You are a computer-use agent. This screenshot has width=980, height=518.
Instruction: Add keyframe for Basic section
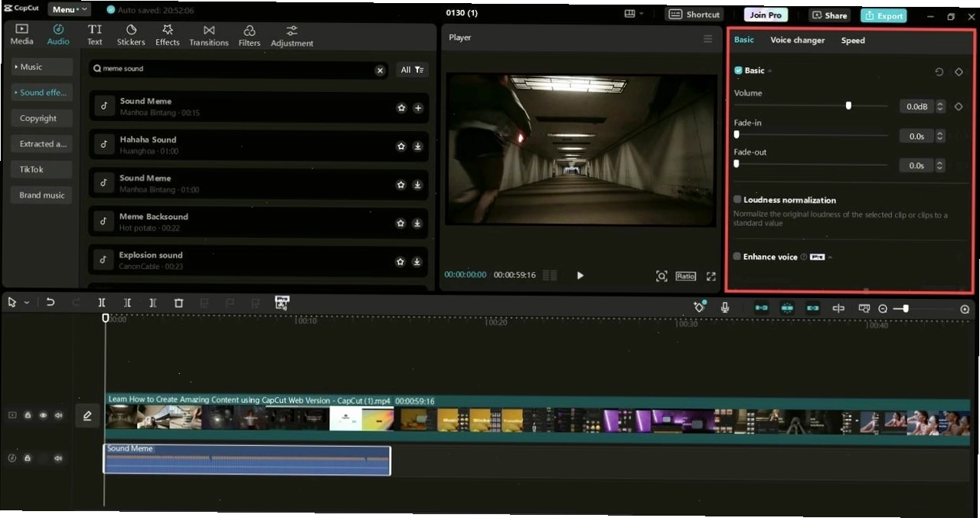[959, 72]
